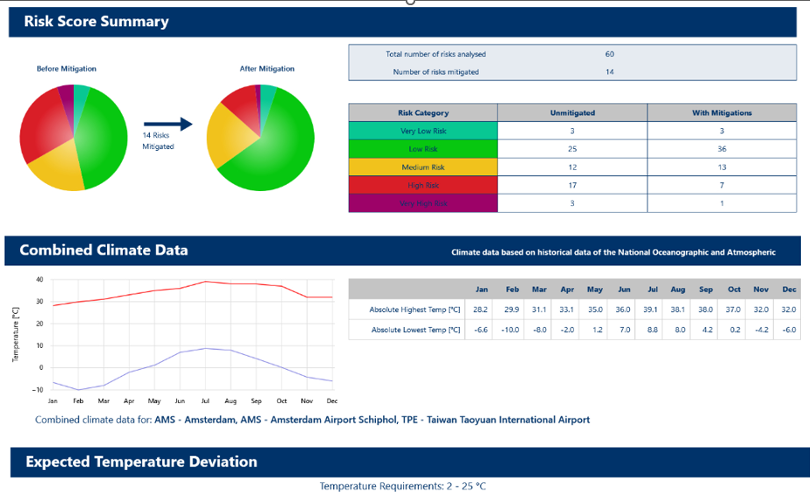The width and height of the screenshot is (810, 500).
Task: Click the Jul column header in climate table
Action: click(652, 289)
